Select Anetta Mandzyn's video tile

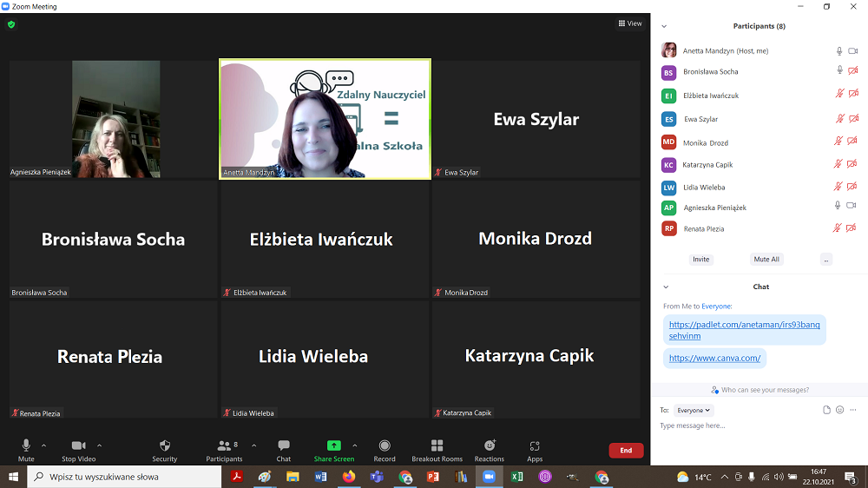pyautogui.click(x=325, y=119)
